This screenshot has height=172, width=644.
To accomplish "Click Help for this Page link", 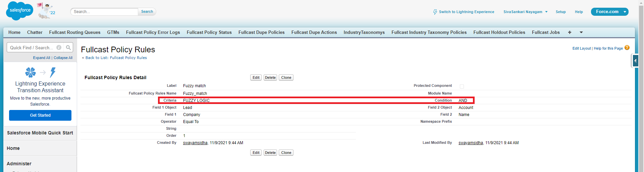I will click(x=608, y=48).
